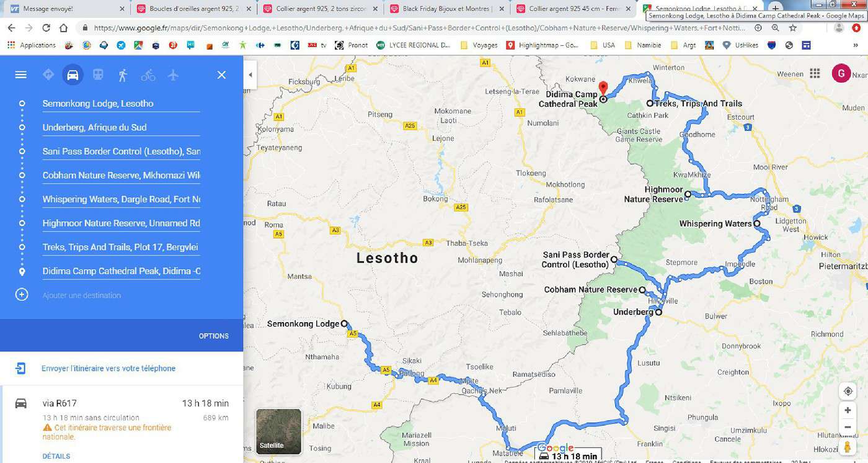
Task: Click the browser address bar URL
Action: 419,28
